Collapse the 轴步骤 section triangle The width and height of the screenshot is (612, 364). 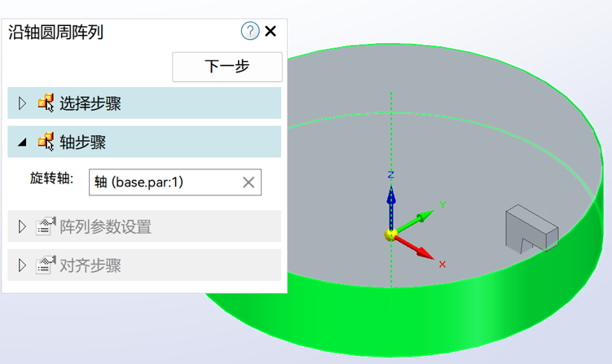pos(22,142)
